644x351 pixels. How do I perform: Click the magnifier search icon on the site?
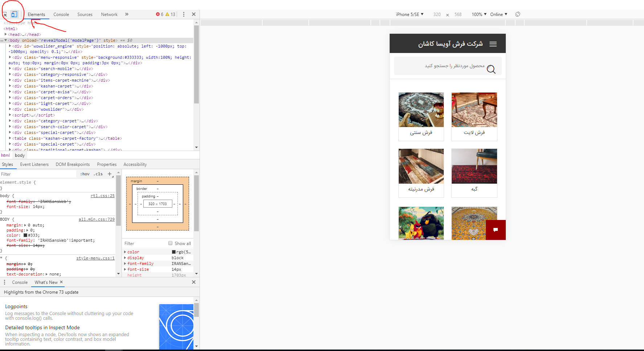click(x=491, y=69)
